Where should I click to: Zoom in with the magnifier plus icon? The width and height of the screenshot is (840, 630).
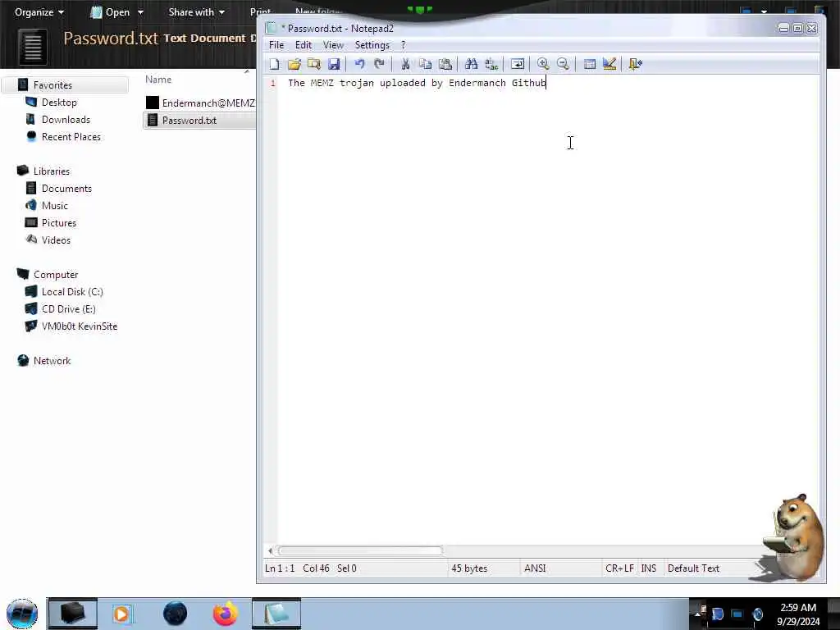pos(543,64)
